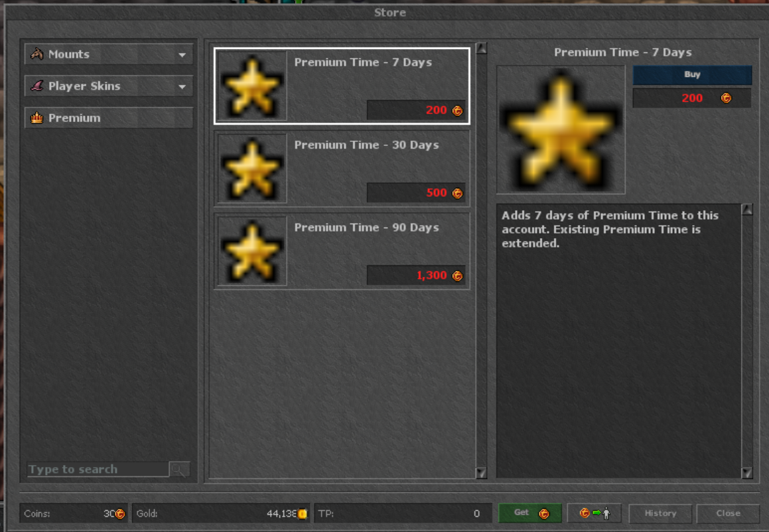
Task: Click the offer description text
Action: (x=610, y=229)
